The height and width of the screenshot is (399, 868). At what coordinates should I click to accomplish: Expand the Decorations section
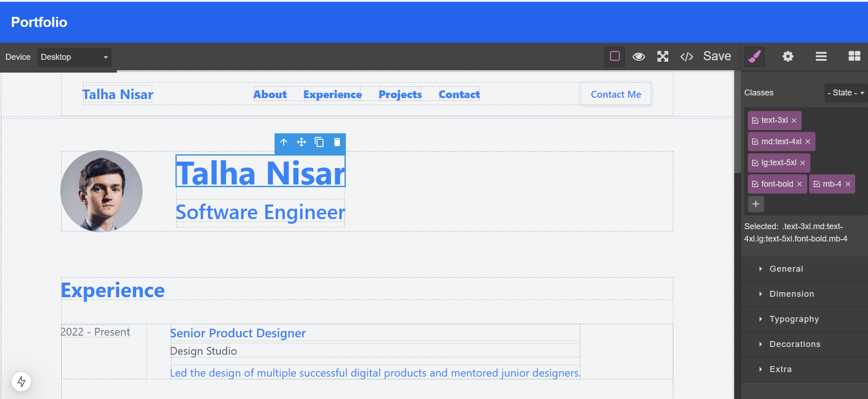point(804,344)
